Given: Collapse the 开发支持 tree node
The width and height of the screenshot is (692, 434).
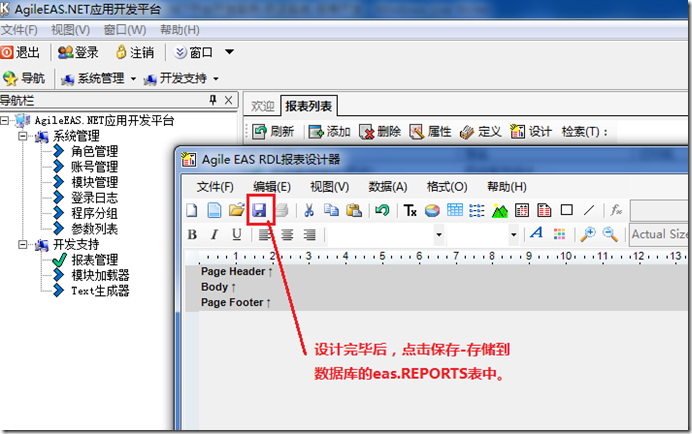Looking at the screenshot, I should [22, 244].
